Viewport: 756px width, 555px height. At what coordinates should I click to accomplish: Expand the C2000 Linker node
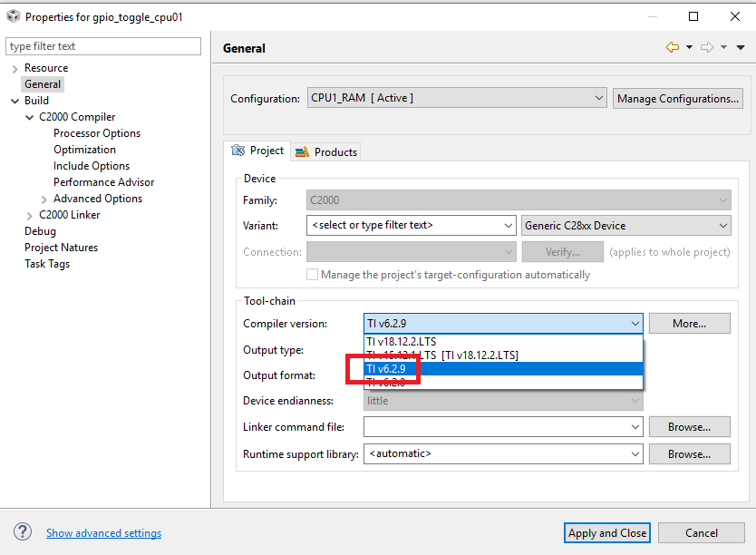pyautogui.click(x=29, y=216)
